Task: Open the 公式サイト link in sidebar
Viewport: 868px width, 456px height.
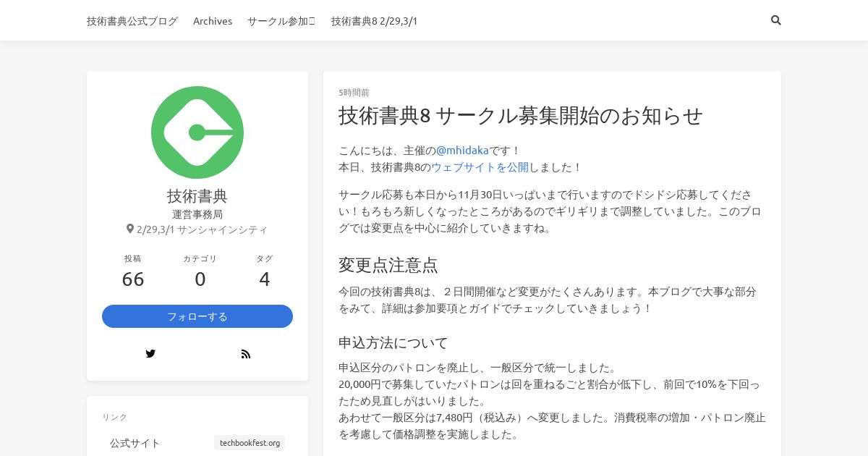Action: tap(135, 443)
